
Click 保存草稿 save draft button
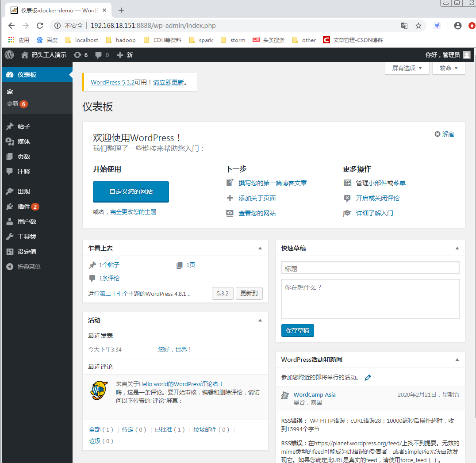(297, 330)
